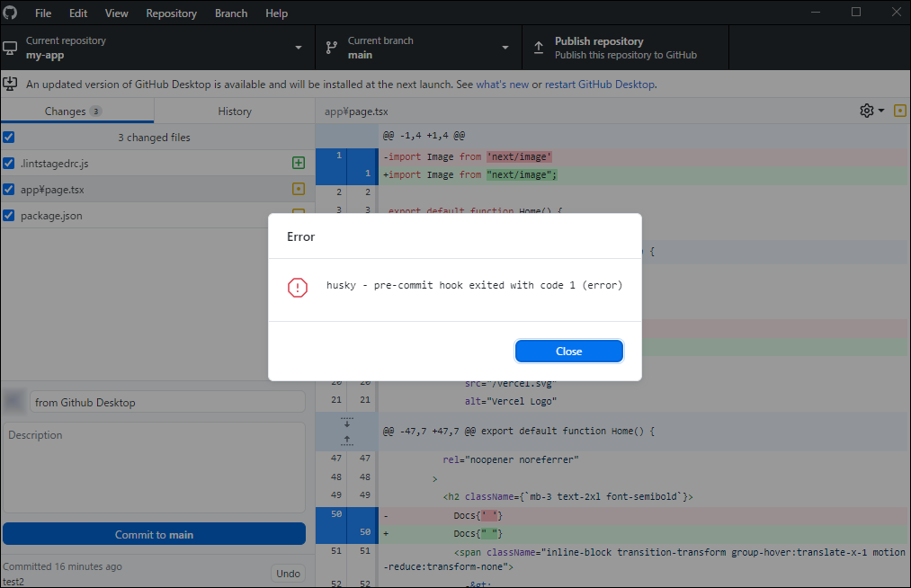Switch to the History tab
Viewport: 911px width, 588px height.
click(x=235, y=111)
